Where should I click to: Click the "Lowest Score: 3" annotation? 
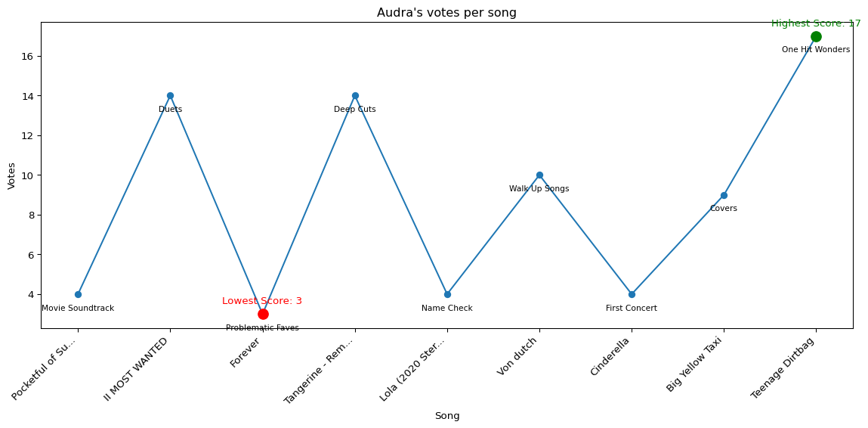(262, 301)
